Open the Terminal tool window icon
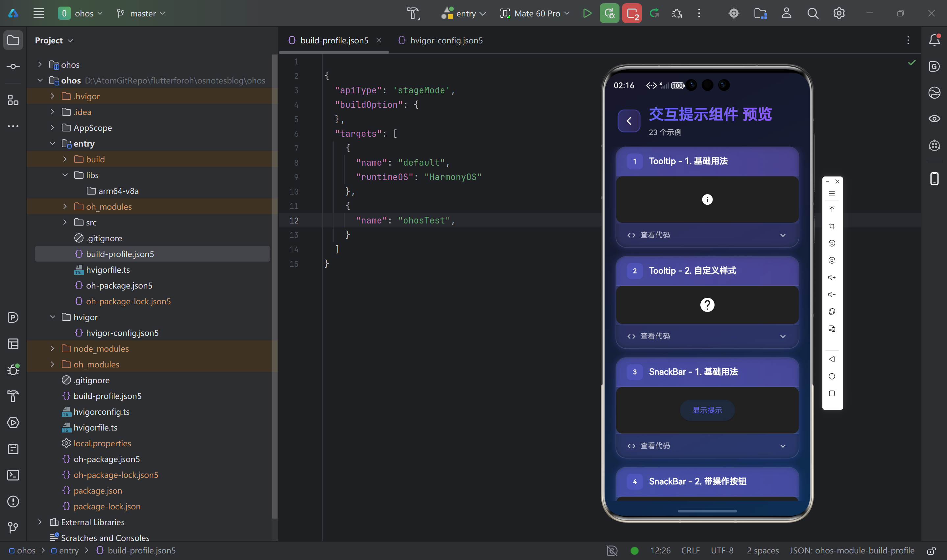The height and width of the screenshot is (560, 947). click(x=13, y=475)
